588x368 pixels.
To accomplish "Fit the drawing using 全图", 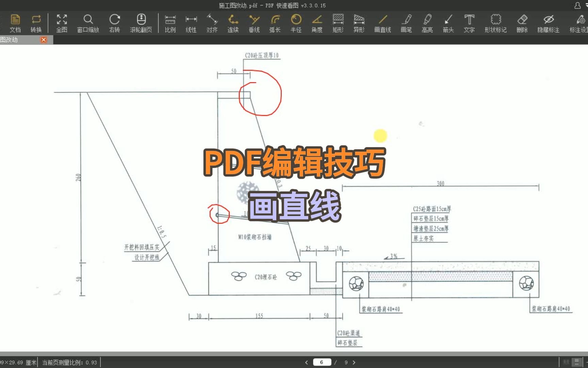I will 62,22.
